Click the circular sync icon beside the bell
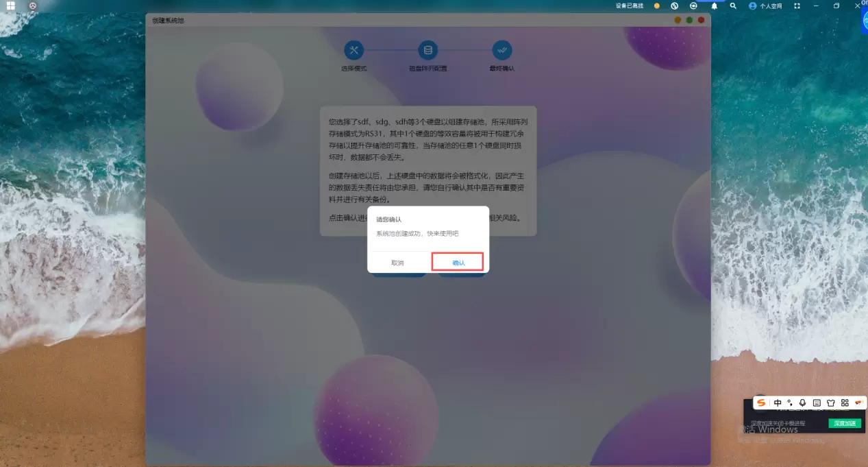Screen dimensions: 868x467 [693, 5]
